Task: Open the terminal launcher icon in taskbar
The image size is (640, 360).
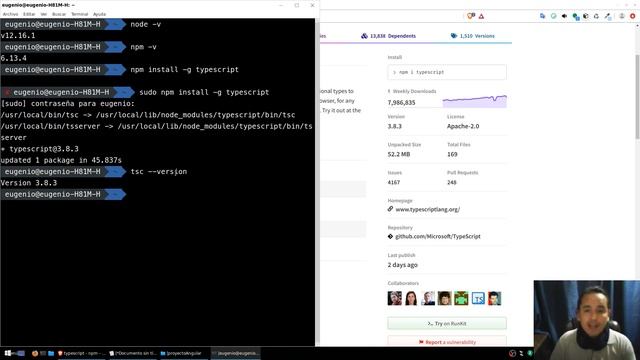Action: 43,353
